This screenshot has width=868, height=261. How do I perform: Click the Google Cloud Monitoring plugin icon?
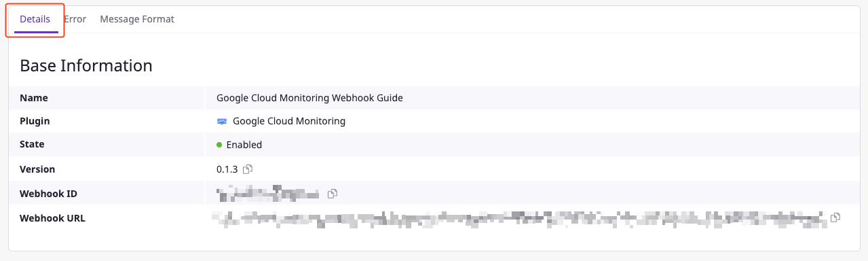pyautogui.click(x=221, y=121)
